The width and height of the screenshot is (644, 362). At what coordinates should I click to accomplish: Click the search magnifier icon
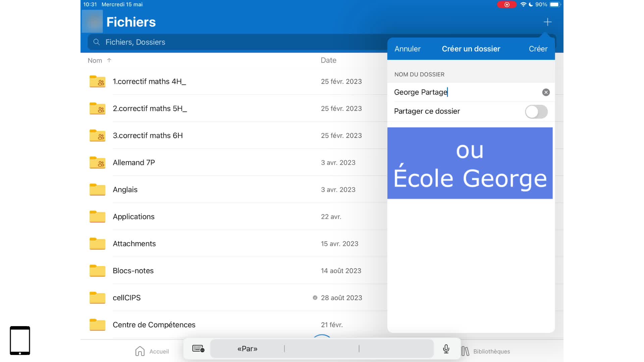(x=97, y=42)
